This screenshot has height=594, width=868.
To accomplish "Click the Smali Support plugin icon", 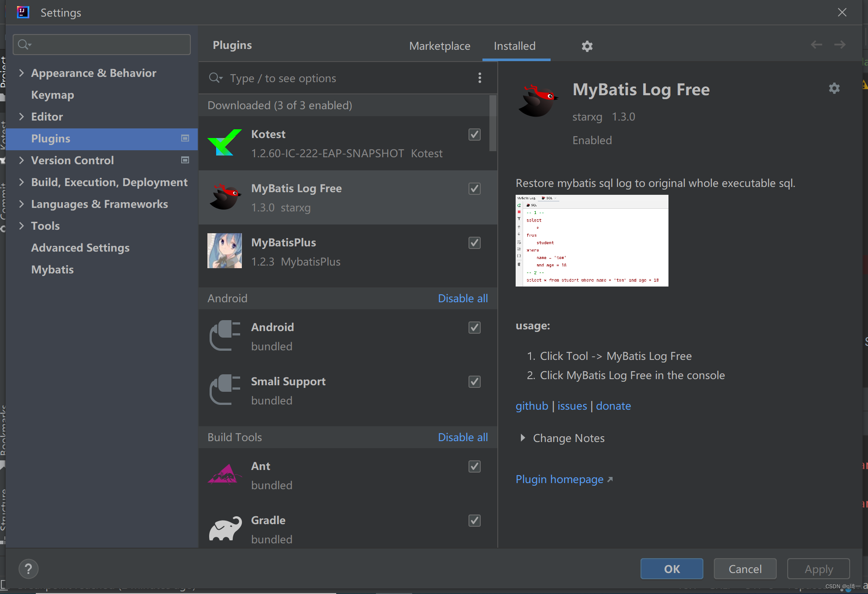I will 225,390.
